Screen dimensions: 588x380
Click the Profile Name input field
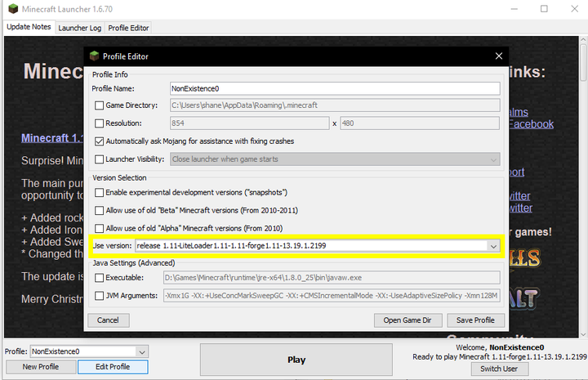point(335,89)
